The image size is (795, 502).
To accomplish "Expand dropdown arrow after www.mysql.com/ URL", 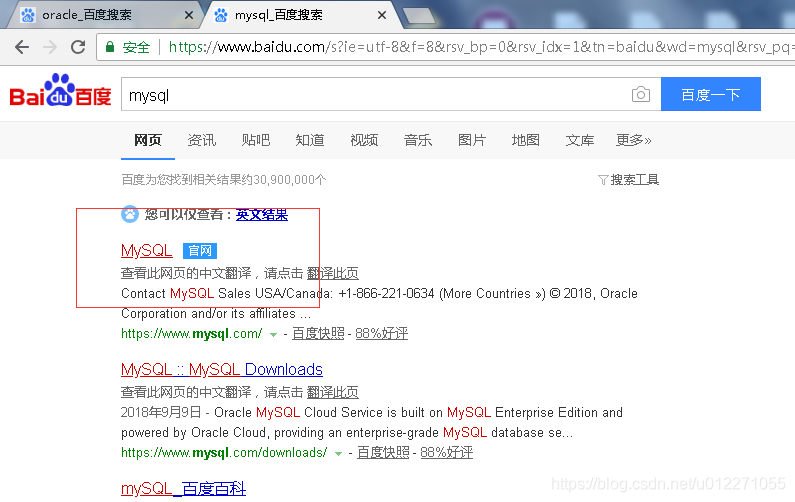I will coord(273,335).
